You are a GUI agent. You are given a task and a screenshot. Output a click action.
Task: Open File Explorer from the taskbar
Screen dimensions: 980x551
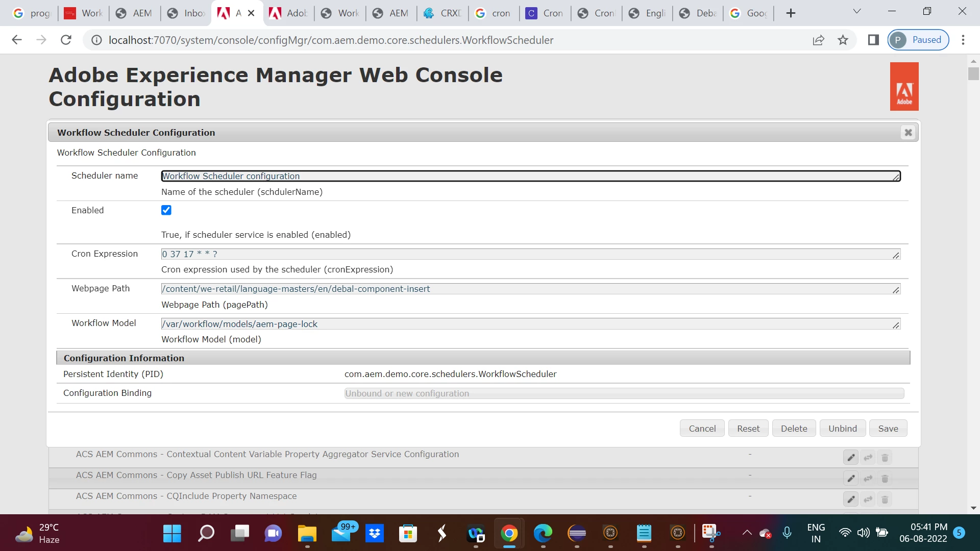coord(307,534)
